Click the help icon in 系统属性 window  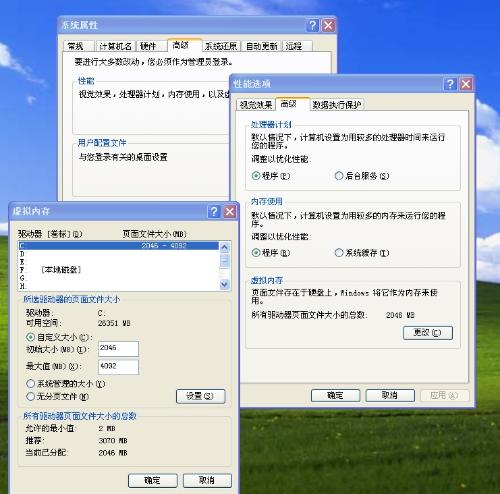click(312, 25)
